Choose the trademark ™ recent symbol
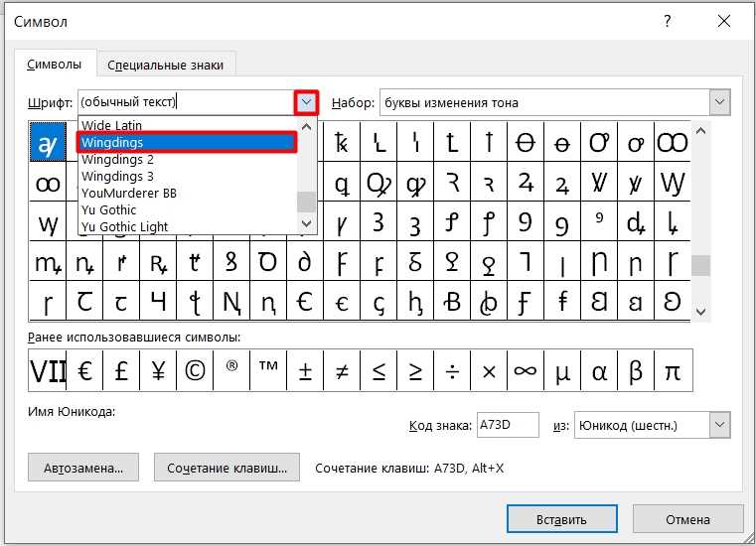 click(x=268, y=370)
